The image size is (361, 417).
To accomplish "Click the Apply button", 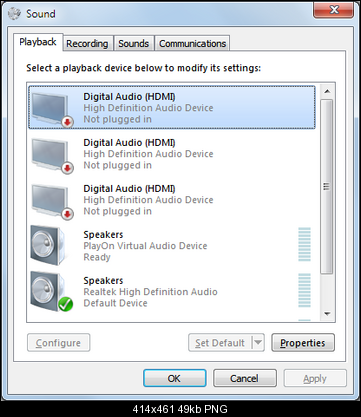I will (x=315, y=378).
